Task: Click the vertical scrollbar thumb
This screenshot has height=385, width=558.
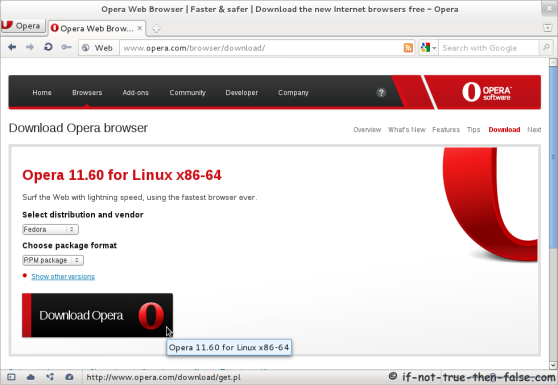Action: coord(553,157)
